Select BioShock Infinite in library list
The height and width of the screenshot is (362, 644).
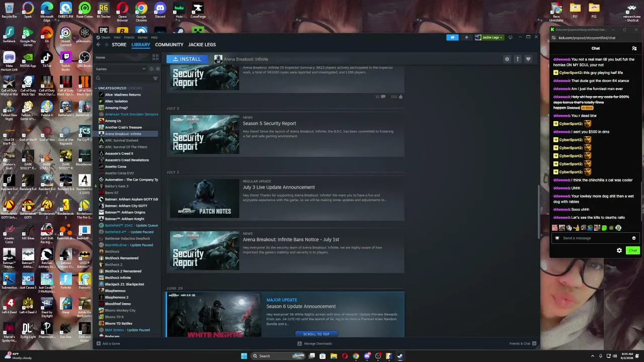pyautogui.click(x=118, y=278)
